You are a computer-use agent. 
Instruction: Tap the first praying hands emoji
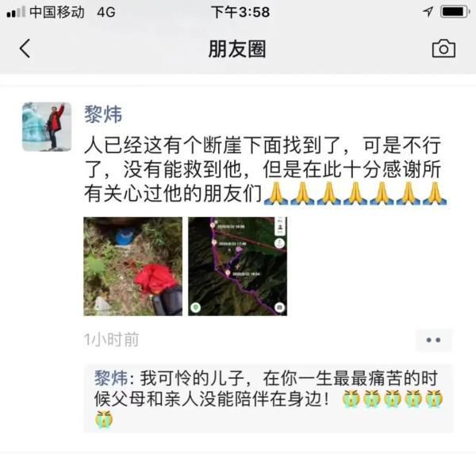(275, 194)
